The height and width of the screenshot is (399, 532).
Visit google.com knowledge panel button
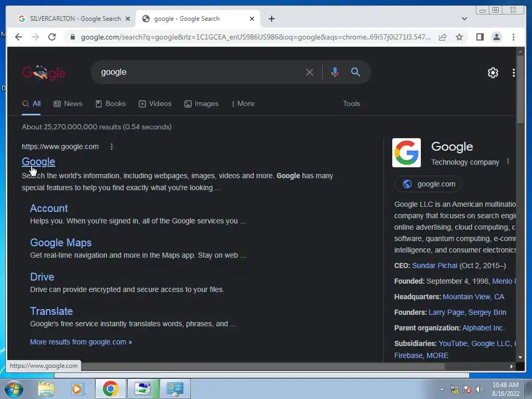pyautogui.click(x=428, y=184)
